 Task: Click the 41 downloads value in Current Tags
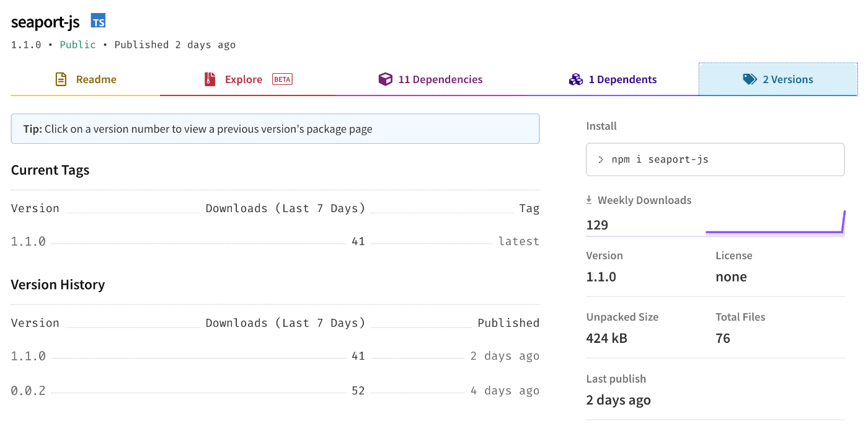click(x=358, y=241)
